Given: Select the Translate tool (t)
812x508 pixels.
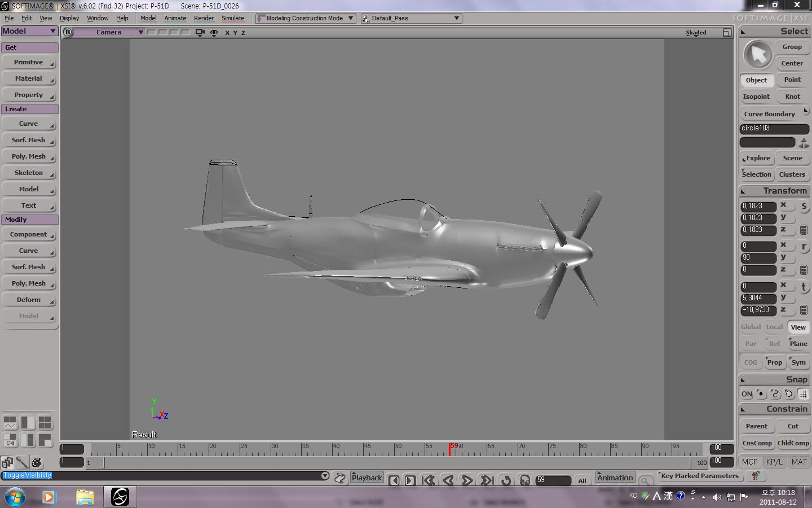Looking at the screenshot, I should pos(804,287).
